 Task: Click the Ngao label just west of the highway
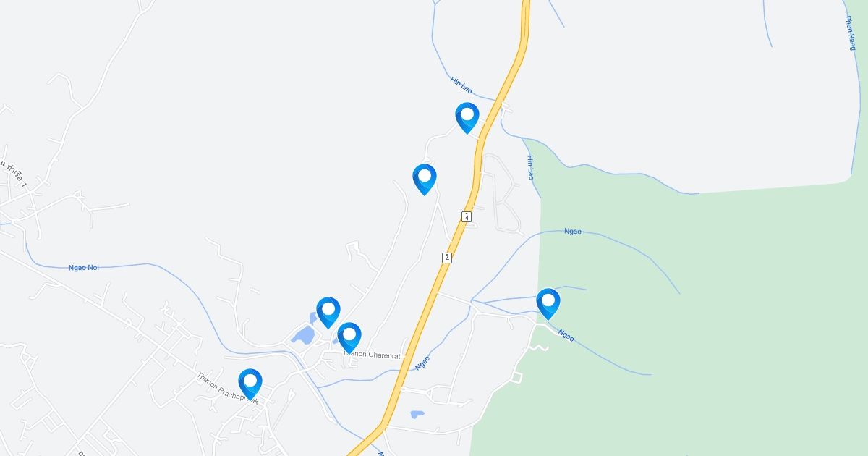coord(423,362)
